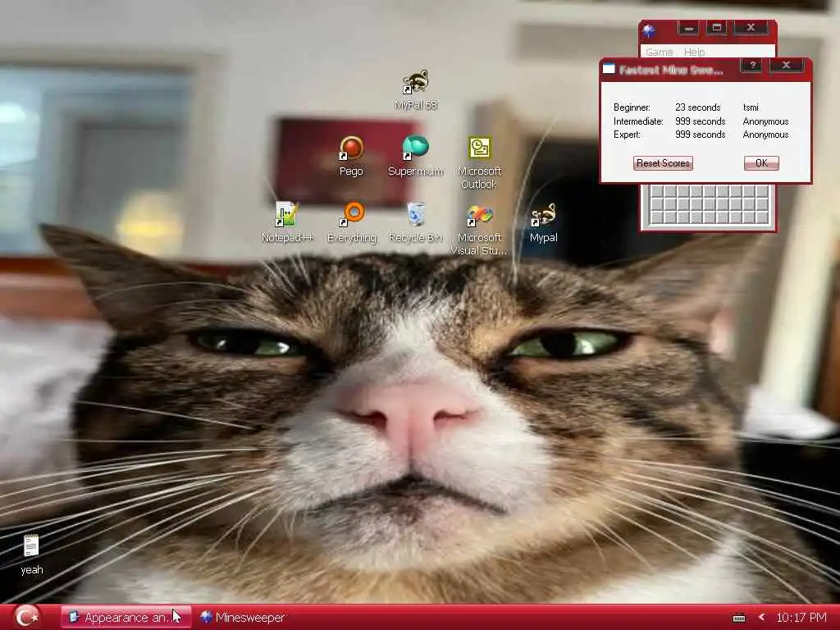Image resolution: width=840 pixels, height=630 pixels.
Task: Close the Fastest Mine Sweepers dialog
Action: coord(786,66)
